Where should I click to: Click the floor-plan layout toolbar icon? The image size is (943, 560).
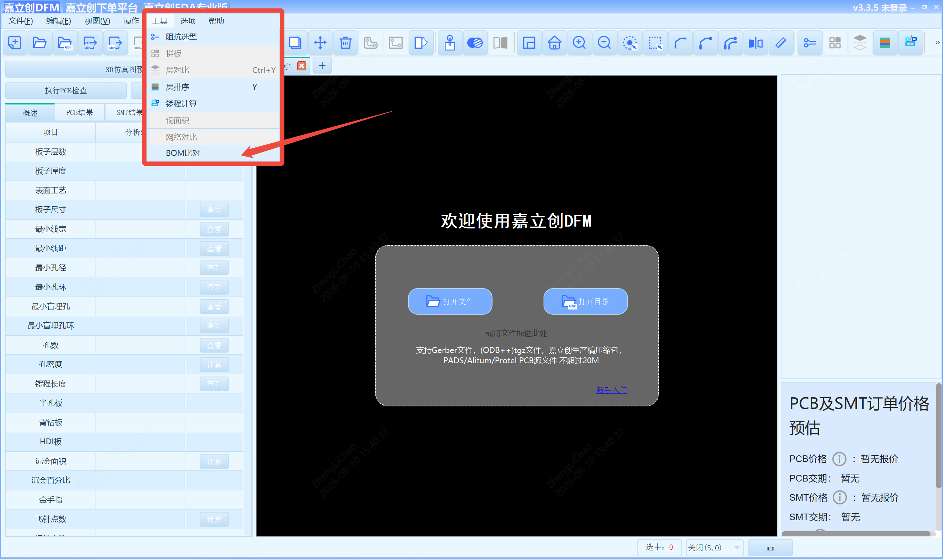(529, 43)
